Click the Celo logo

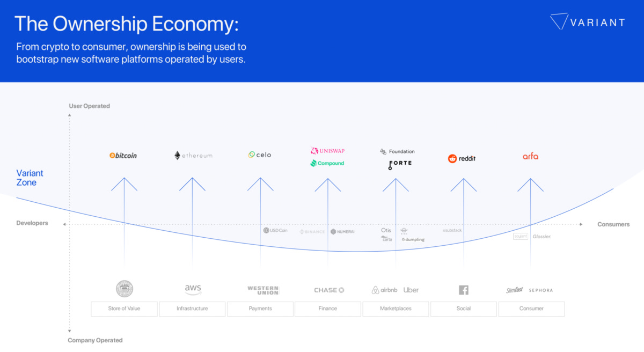coord(260,155)
